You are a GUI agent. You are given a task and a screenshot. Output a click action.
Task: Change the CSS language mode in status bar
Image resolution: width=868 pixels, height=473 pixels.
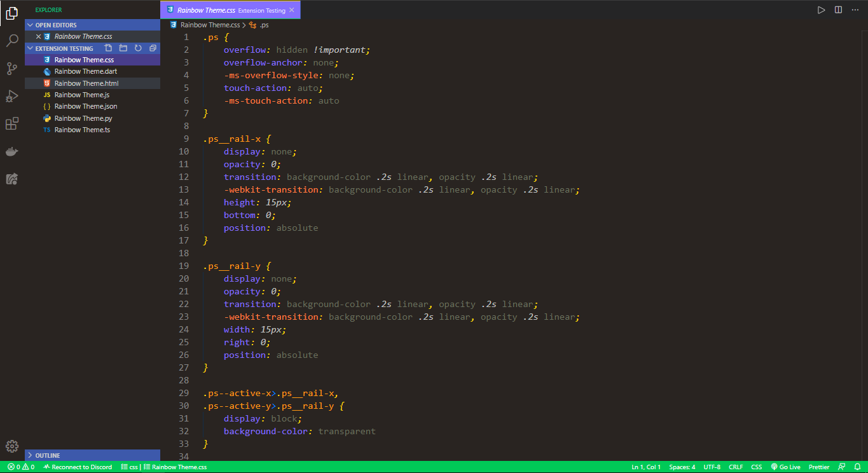[x=756, y=467]
